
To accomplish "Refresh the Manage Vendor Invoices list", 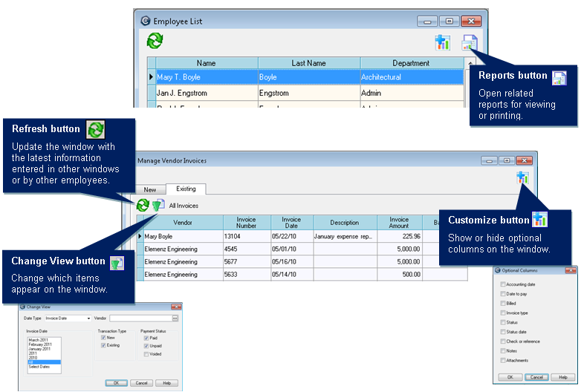I will pyautogui.click(x=143, y=205).
